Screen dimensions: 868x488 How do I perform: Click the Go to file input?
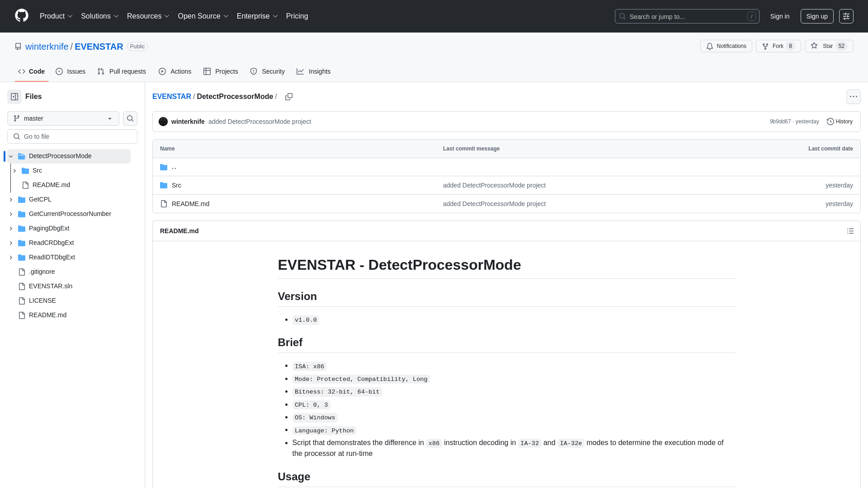coord(72,136)
